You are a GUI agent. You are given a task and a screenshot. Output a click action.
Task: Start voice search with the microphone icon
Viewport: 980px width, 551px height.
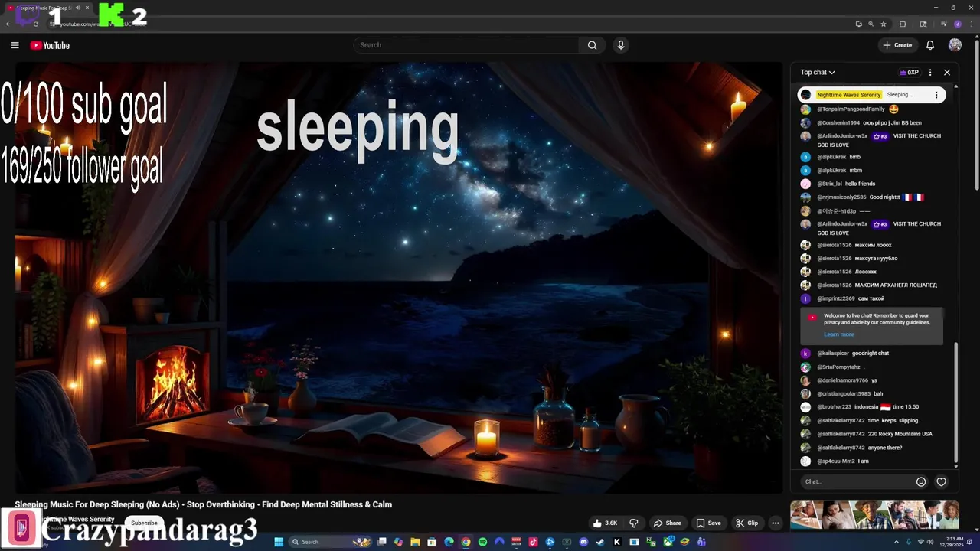tap(621, 45)
